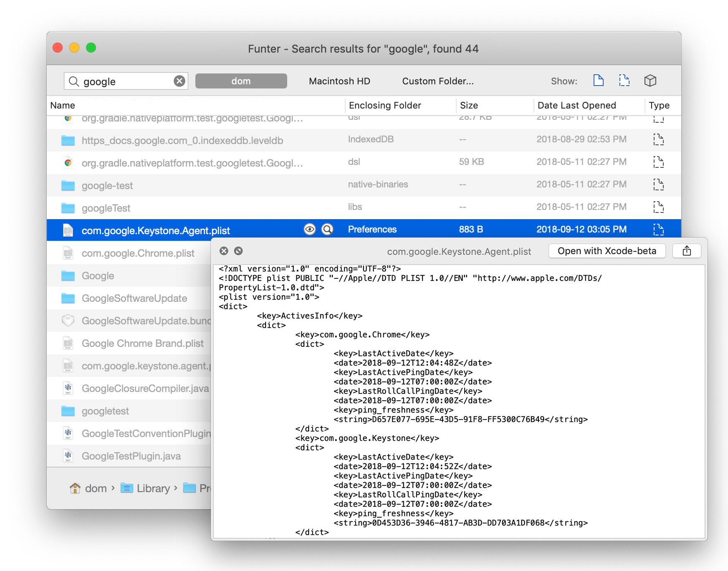Click the preview title com.google.Keystone.Agent.plist
Screen dimensions: 728x571
[459, 251]
